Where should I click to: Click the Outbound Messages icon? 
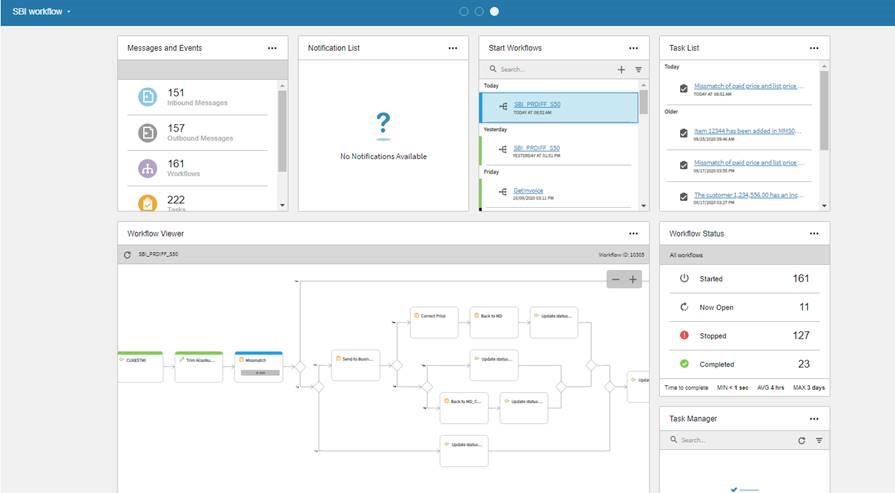(x=147, y=133)
